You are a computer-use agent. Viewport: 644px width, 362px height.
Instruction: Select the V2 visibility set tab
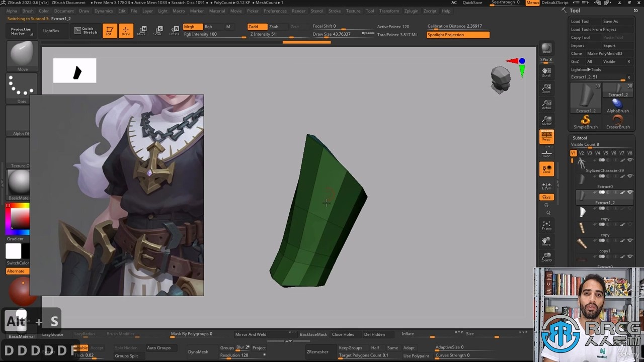pos(581,153)
